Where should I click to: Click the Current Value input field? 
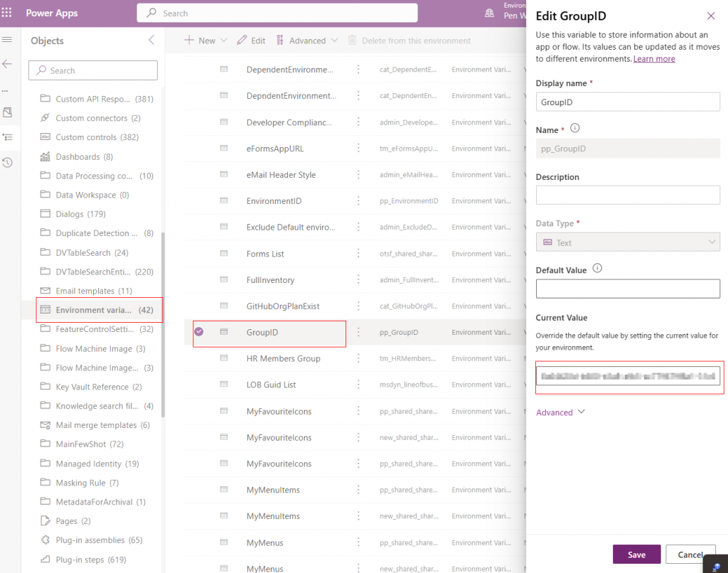click(x=628, y=376)
